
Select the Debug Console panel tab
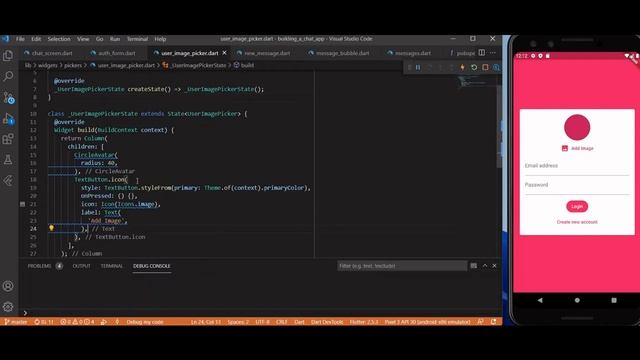151,266
